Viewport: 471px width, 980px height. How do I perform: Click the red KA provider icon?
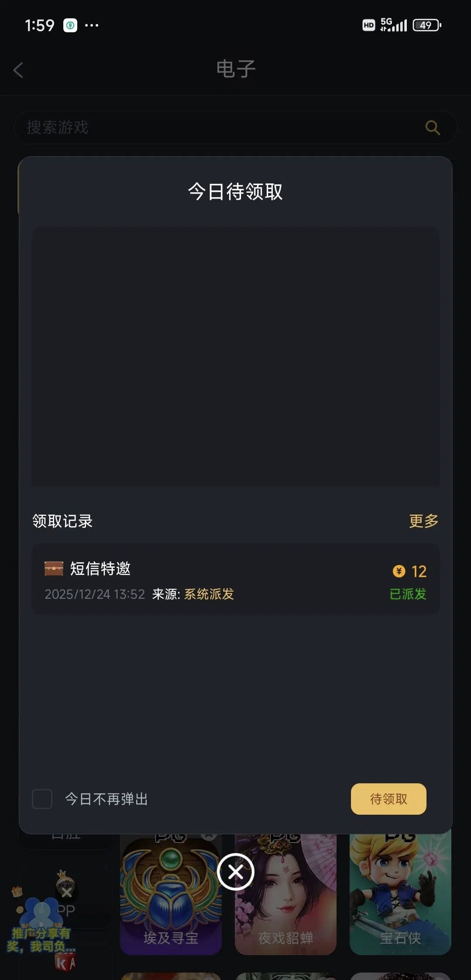click(65, 963)
